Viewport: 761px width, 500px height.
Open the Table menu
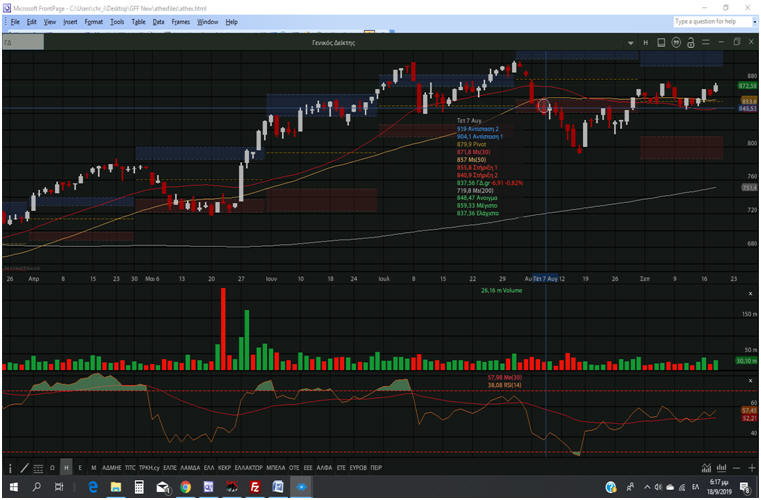point(138,22)
